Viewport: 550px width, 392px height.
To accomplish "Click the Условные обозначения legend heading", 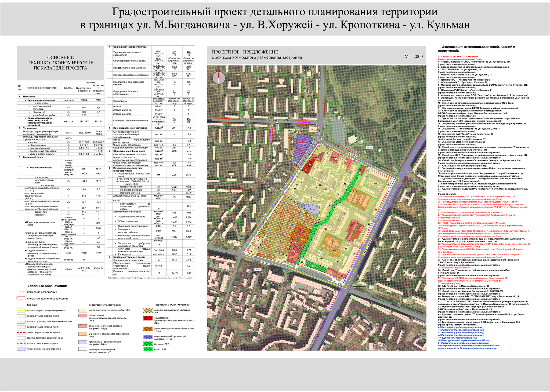I will (x=47, y=286).
